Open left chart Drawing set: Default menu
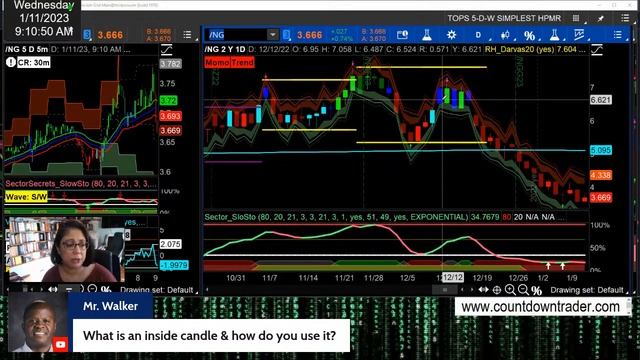Viewport: 640px width, 360px height. pyautogui.click(x=157, y=290)
